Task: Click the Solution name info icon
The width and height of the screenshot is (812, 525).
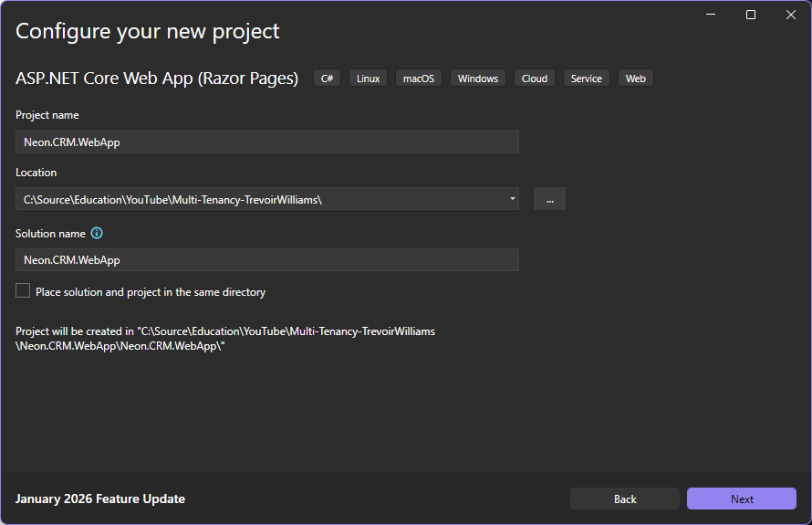Action: click(97, 234)
